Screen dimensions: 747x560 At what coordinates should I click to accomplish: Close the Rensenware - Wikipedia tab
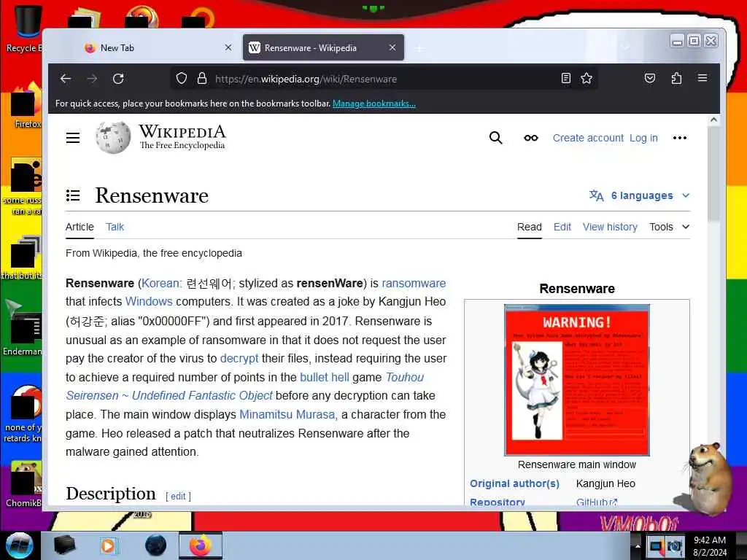[392, 47]
